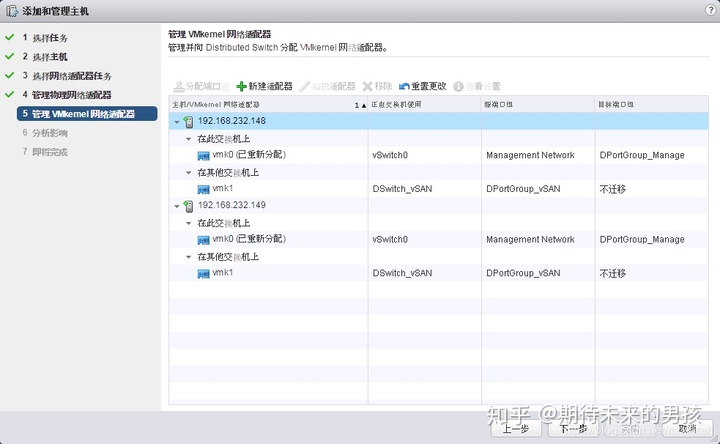Click the Edit adapter pencil icon
720x444 pixels.
pyautogui.click(x=304, y=86)
